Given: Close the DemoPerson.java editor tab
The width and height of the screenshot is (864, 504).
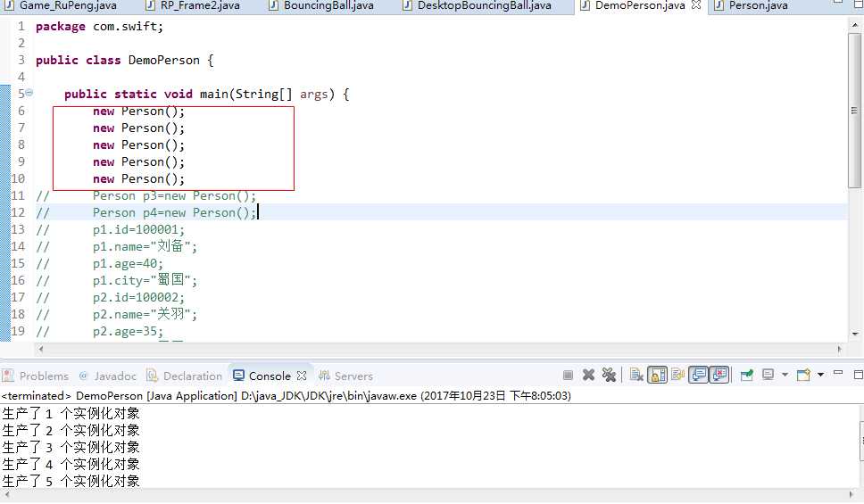Looking at the screenshot, I should pos(696,5).
